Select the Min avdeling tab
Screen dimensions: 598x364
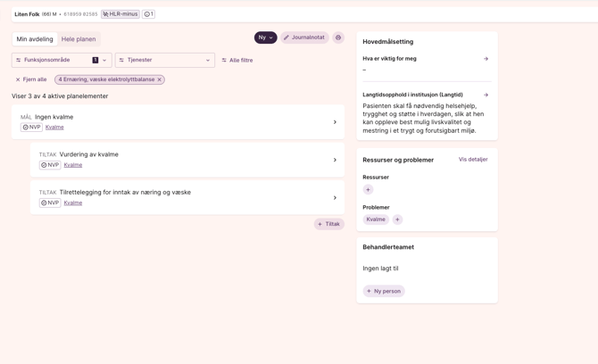[35, 39]
